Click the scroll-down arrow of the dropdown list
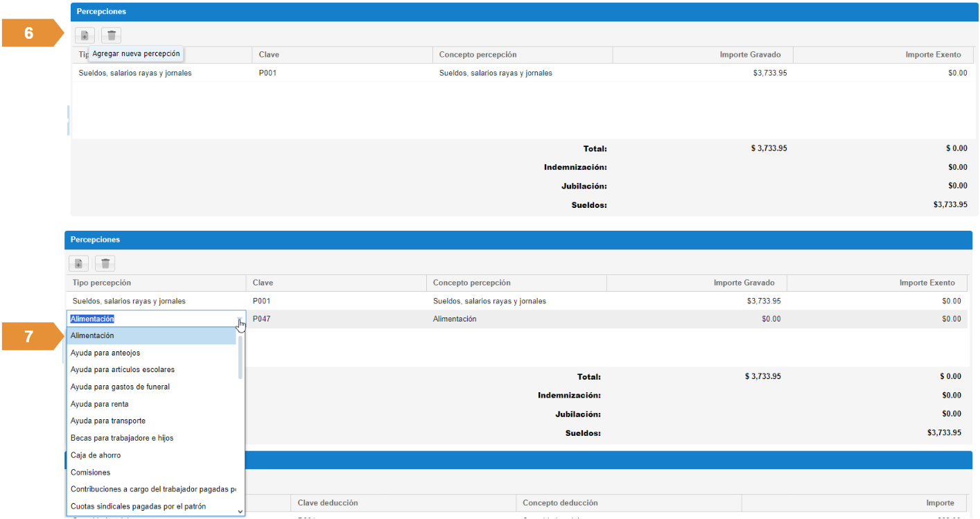This screenshot has width=980, height=519. pyautogui.click(x=240, y=511)
